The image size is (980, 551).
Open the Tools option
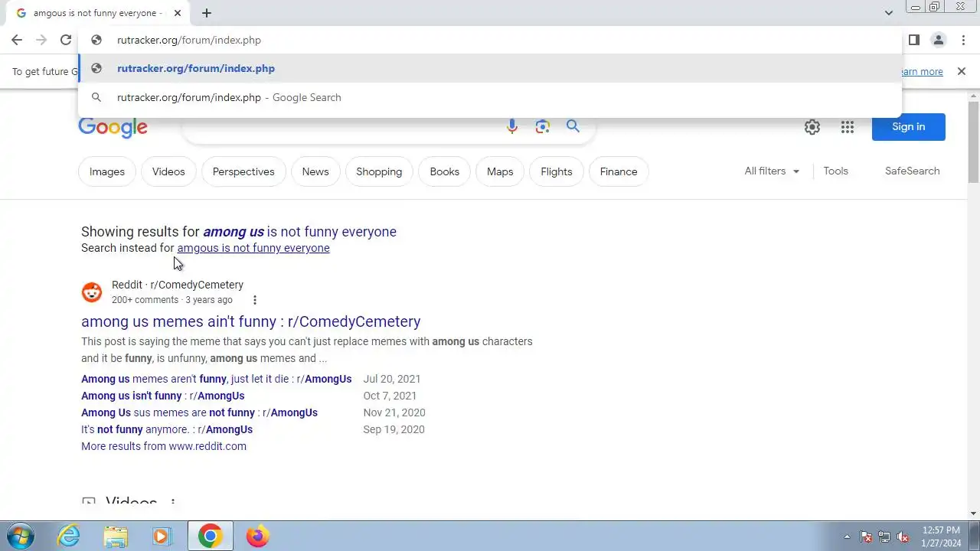835,171
